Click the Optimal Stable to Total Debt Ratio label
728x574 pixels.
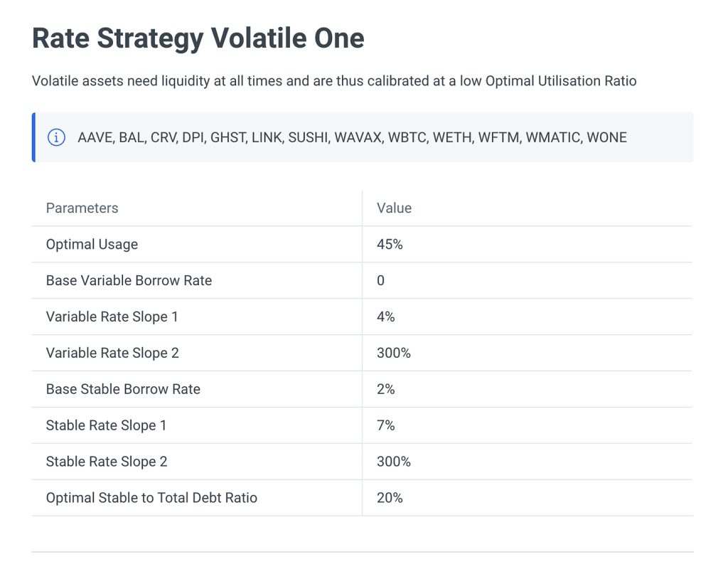151,498
